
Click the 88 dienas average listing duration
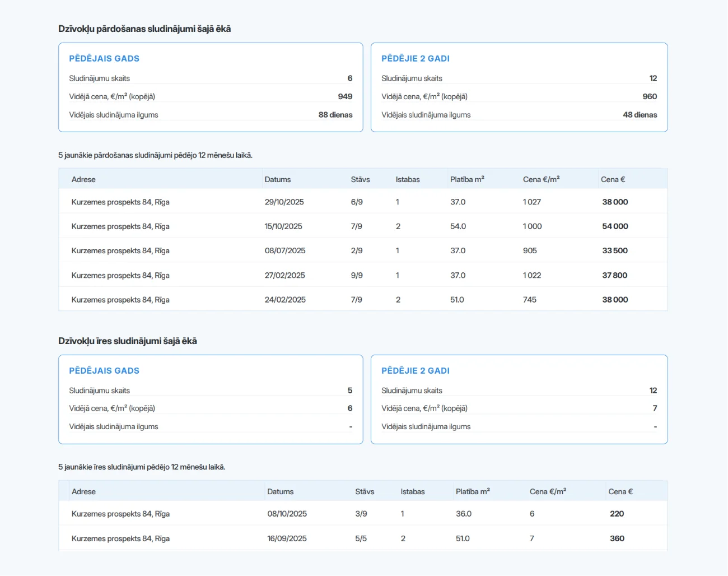[x=335, y=115]
